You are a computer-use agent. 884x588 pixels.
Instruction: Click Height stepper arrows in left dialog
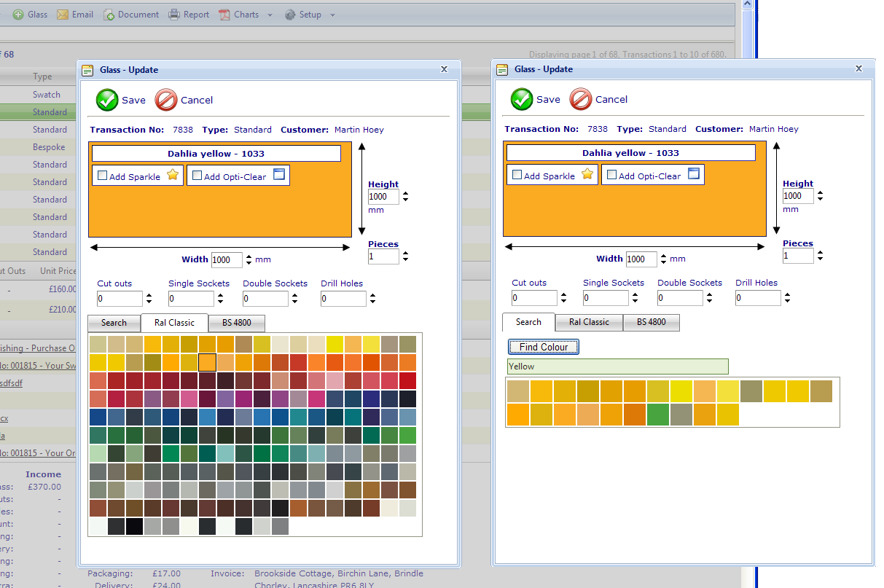point(406,197)
